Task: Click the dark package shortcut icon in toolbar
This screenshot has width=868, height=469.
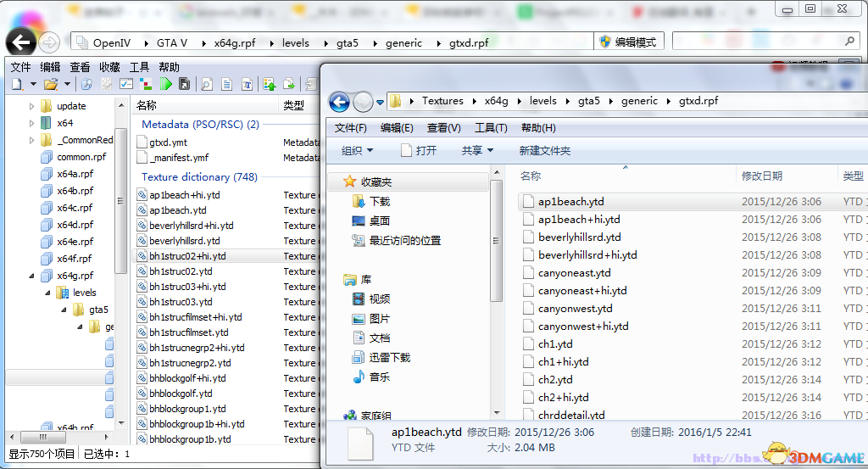Action: click(184, 84)
